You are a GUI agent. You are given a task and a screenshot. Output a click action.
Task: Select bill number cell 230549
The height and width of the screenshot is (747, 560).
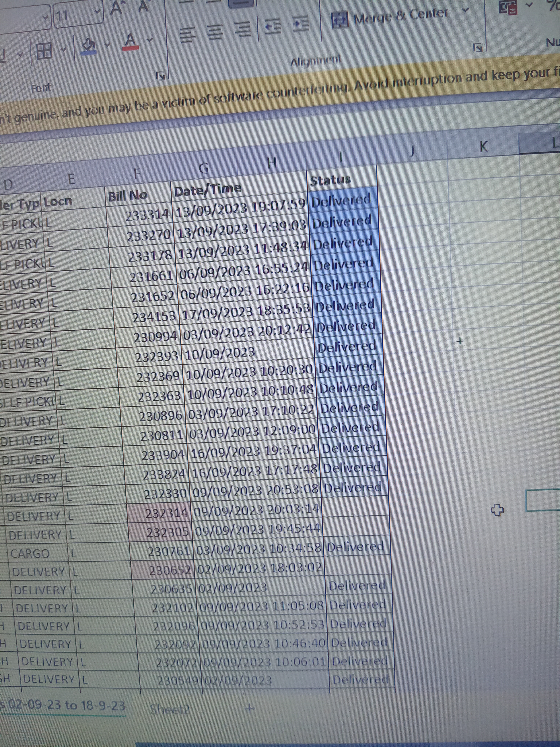click(171, 680)
